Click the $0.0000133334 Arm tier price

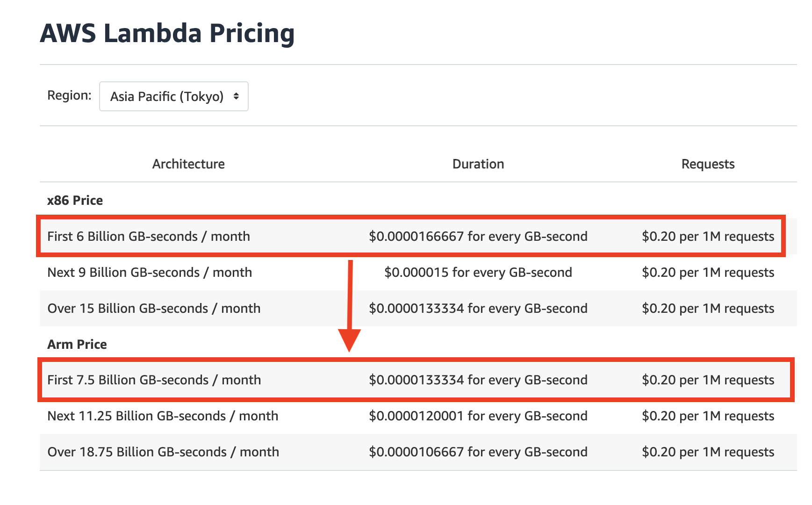pyautogui.click(x=478, y=380)
